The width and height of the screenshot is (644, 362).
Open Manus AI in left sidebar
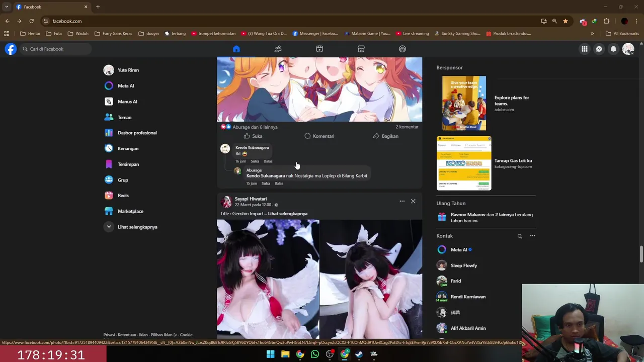pyautogui.click(x=127, y=102)
